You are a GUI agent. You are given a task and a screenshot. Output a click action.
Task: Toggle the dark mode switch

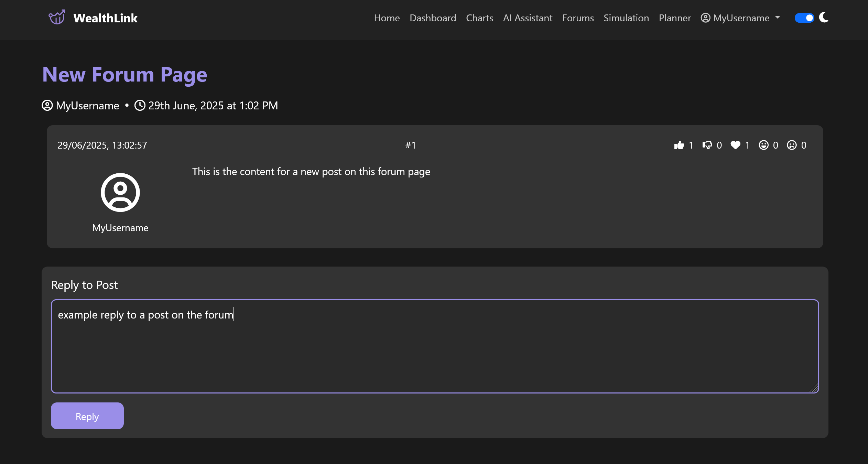[804, 18]
